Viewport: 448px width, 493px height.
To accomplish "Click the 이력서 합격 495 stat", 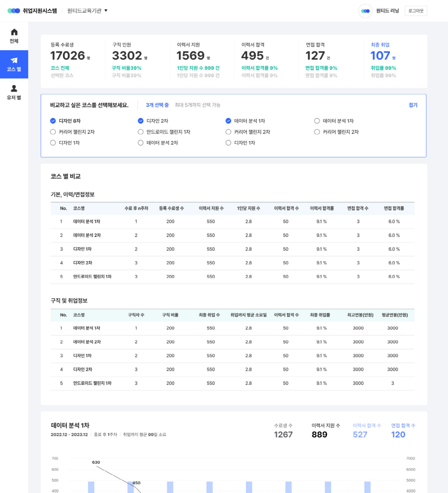I will tap(255, 55).
